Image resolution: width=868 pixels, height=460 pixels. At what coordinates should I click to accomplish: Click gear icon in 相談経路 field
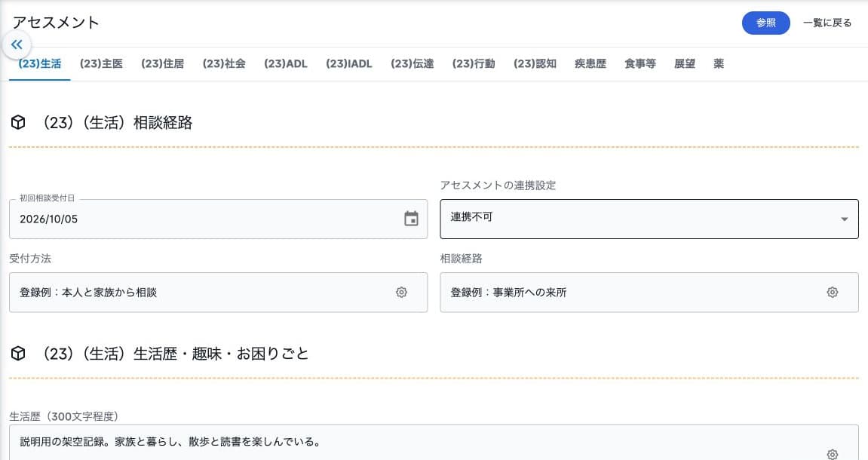[x=832, y=293]
